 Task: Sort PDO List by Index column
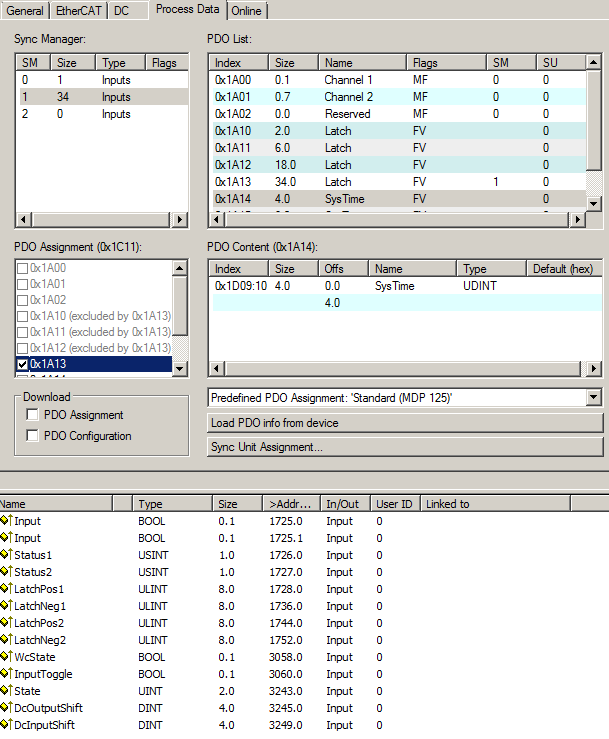tap(239, 63)
